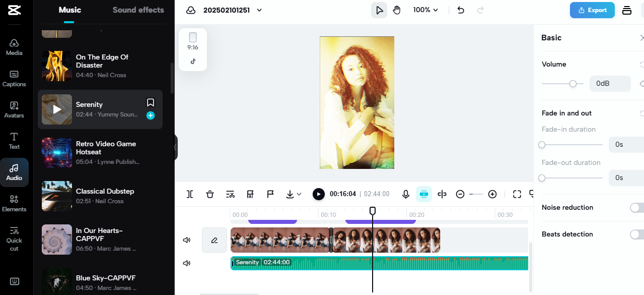The height and width of the screenshot is (295, 644).
Task: Select the Classical Dubstep track
Action: 100,196
